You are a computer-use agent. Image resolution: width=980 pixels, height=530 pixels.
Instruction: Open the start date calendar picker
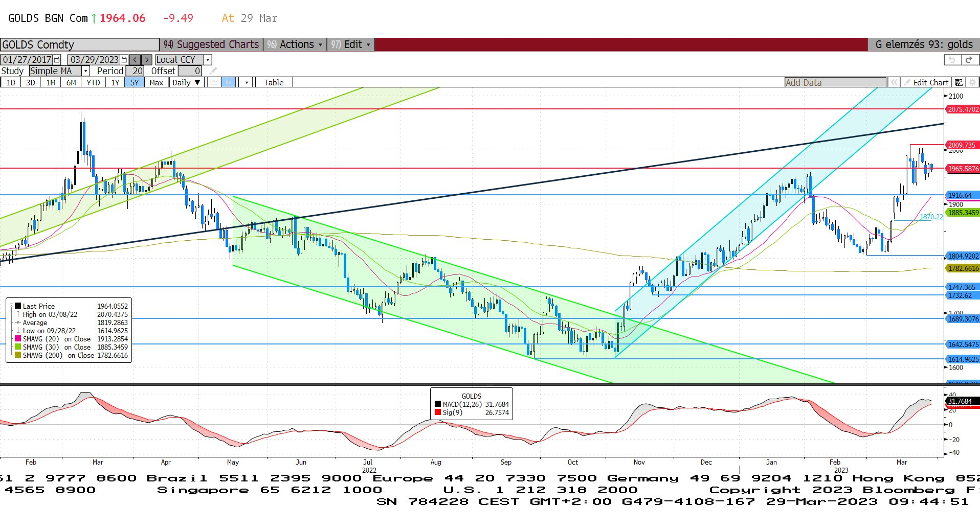(57, 60)
